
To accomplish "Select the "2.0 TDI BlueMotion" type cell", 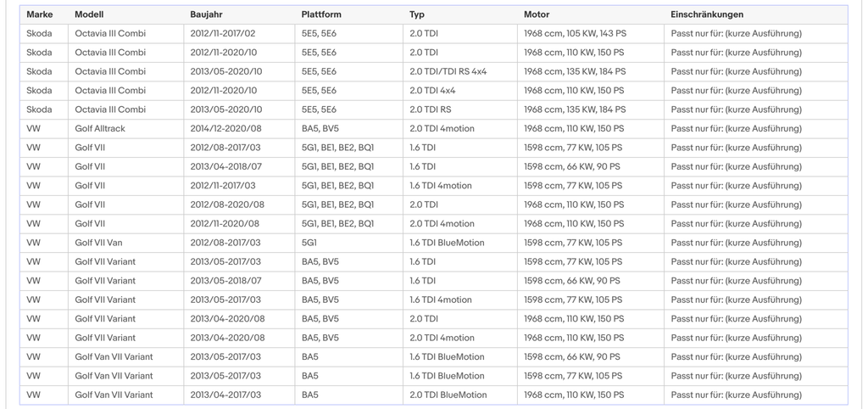I will pos(448,395).
